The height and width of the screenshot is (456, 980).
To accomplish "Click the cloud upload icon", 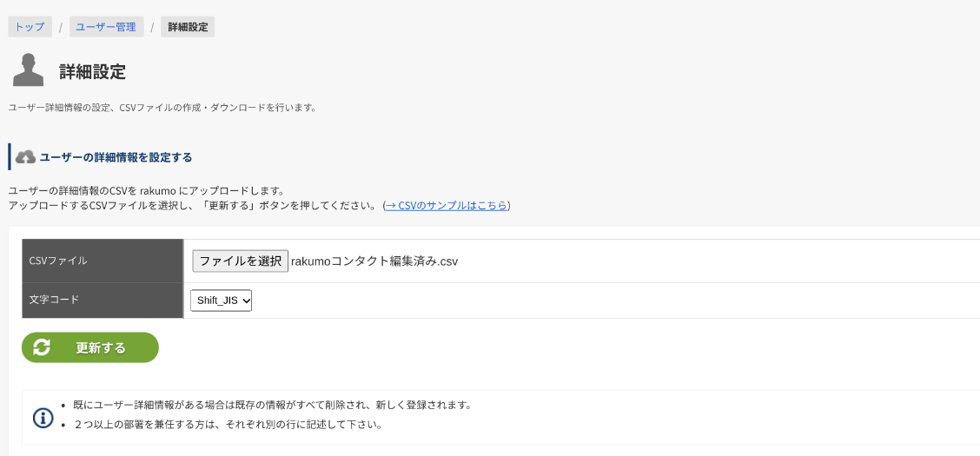I will [x=25, y=157].
